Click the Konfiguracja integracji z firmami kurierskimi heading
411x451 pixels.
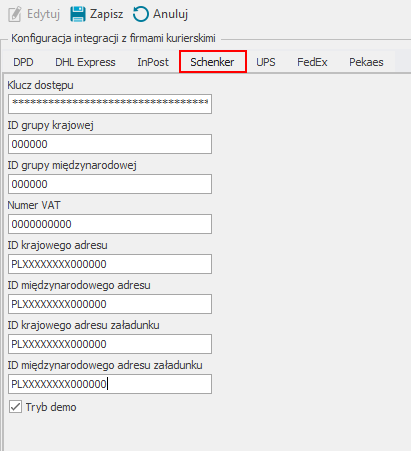point(113,38)
